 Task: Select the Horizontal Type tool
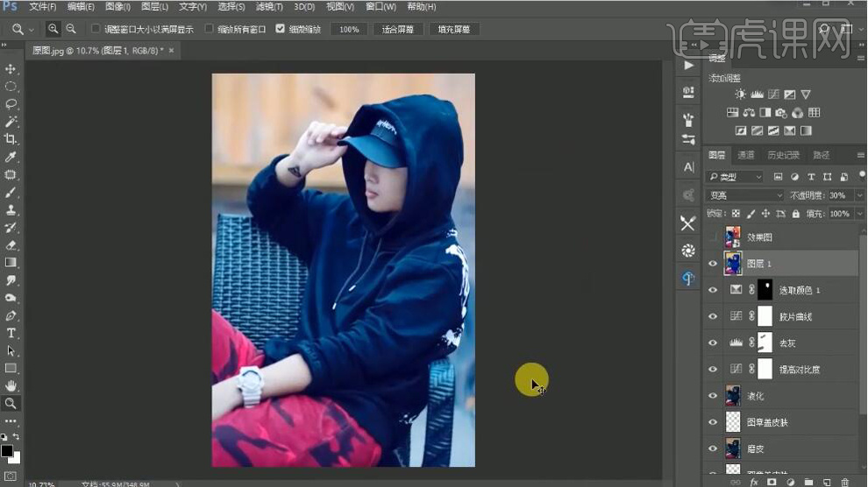11,333
